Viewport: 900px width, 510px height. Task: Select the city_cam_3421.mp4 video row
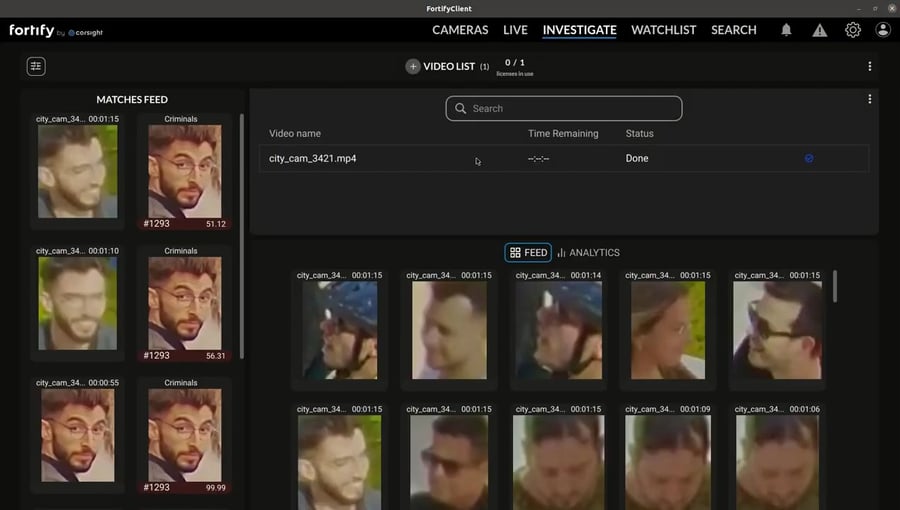point(400,158)
